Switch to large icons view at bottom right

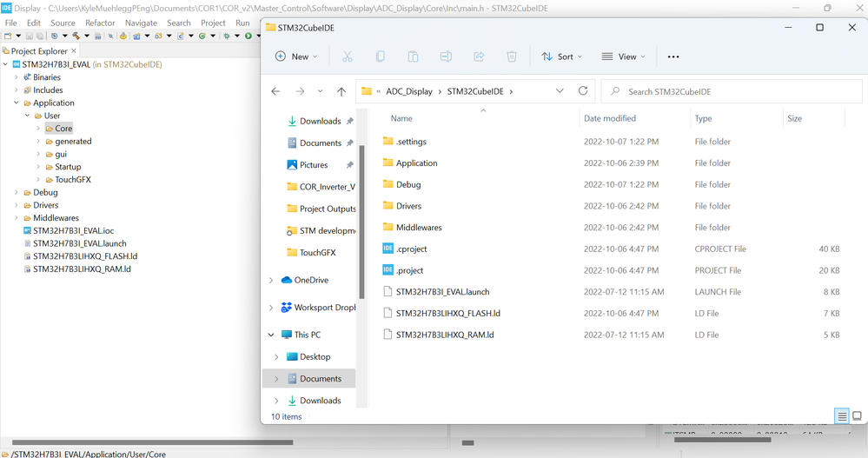coord(857,416)
